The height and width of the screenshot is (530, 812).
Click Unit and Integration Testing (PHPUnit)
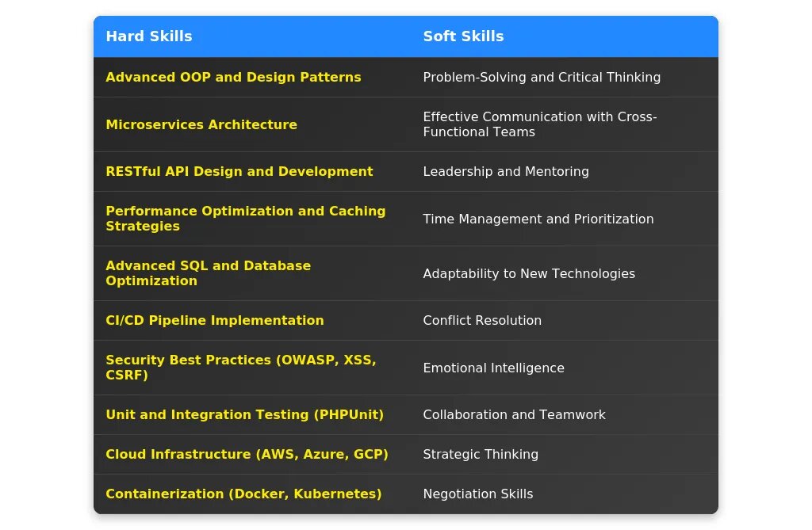tap(245, 415)
